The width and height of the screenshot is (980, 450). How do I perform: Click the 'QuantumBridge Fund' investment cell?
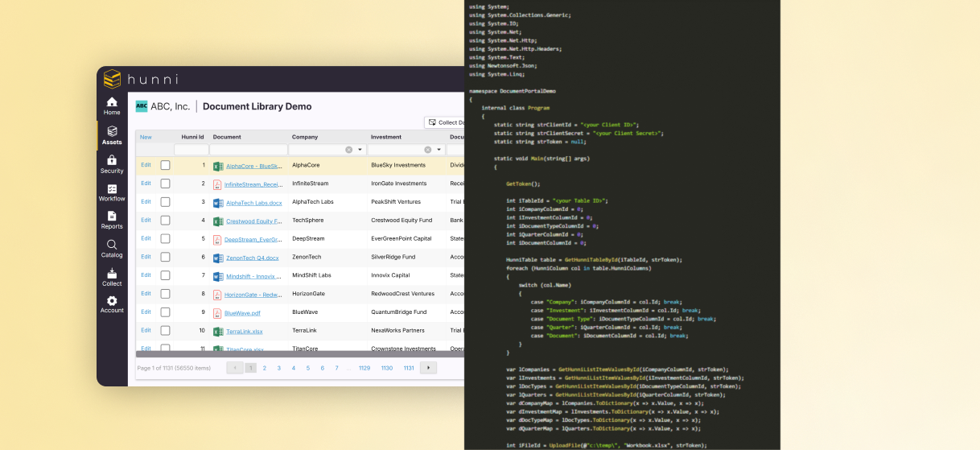tap(398, 312)
